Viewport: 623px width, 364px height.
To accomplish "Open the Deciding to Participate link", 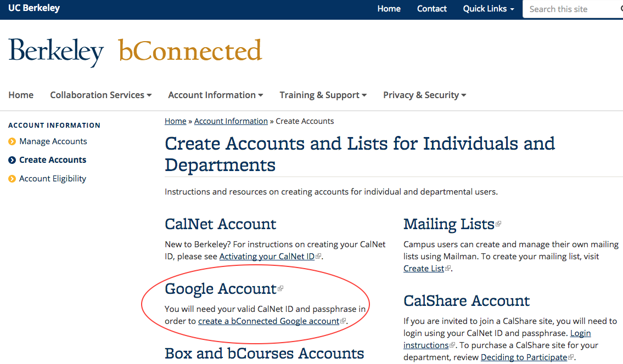I will [x=524, y=357].
